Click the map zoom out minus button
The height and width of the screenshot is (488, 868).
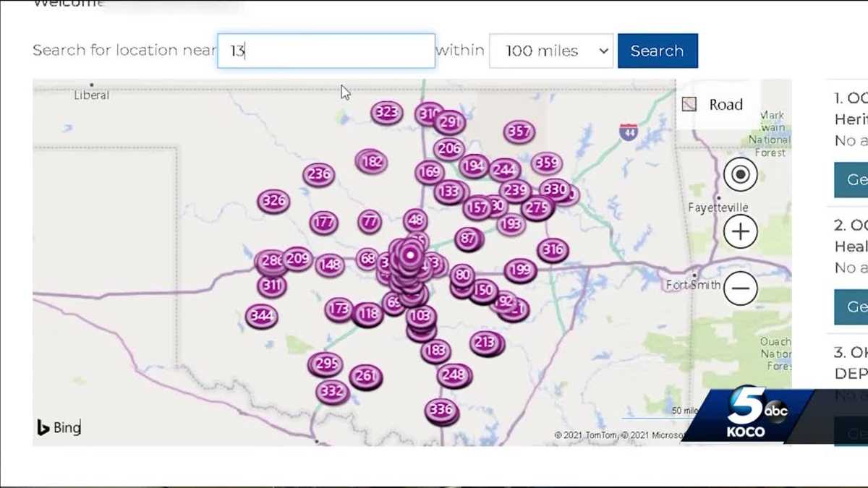tap(740, 288)
